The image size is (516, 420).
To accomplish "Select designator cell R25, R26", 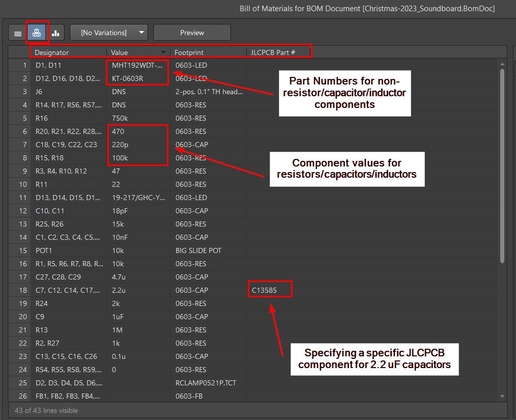I will [69, 224].
